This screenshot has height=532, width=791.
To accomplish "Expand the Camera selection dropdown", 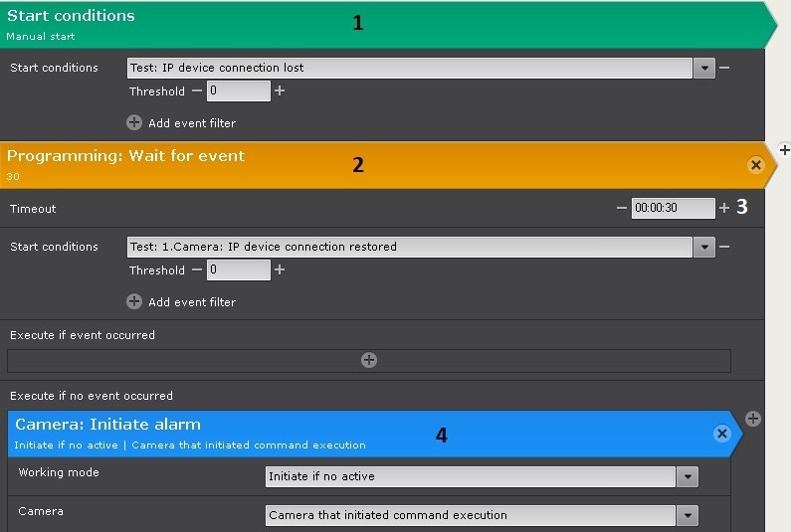I will coord(687,515).
